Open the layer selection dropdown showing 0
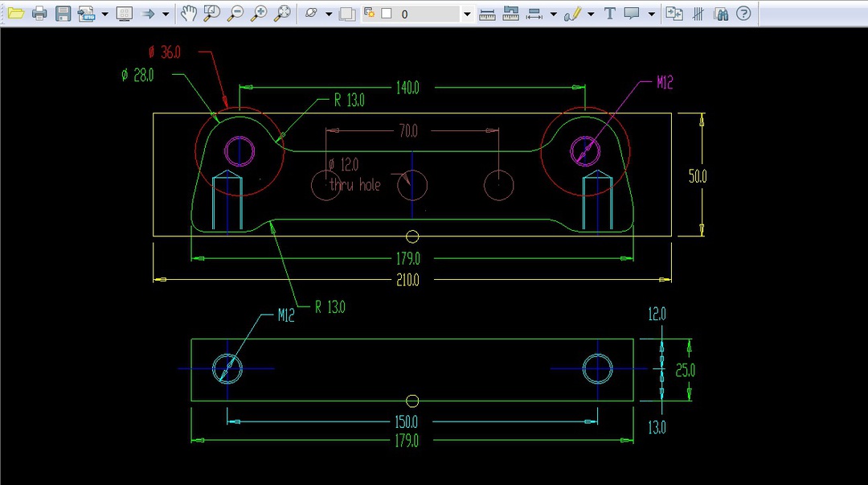Screen dimensions: 868x485 tap(465, 14)
